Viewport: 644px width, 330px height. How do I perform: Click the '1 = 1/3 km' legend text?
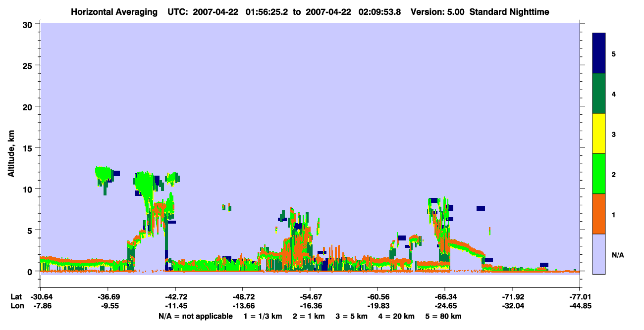tap(264, 316)
